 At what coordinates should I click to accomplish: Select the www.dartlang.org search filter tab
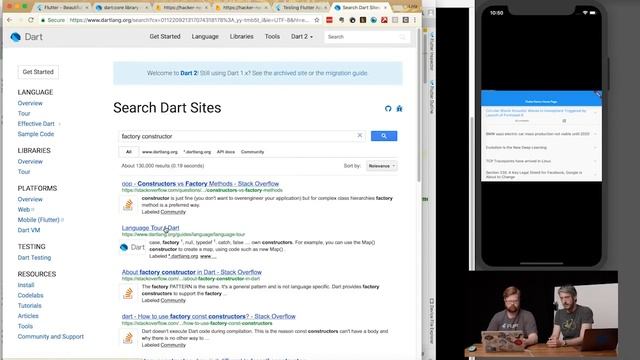(160, 152)
